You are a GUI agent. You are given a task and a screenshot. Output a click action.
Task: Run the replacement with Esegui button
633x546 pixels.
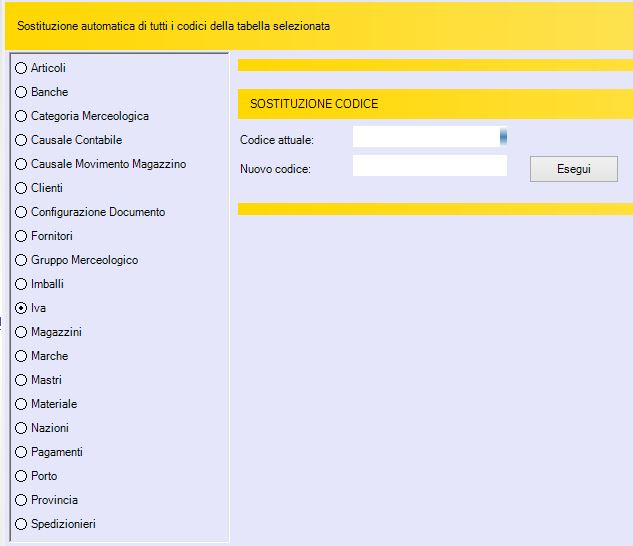pos(574,169)
